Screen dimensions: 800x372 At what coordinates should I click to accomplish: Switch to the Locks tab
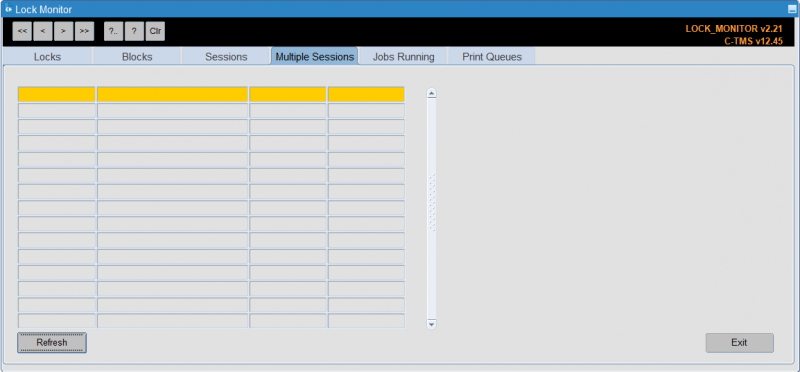(47, 57)
